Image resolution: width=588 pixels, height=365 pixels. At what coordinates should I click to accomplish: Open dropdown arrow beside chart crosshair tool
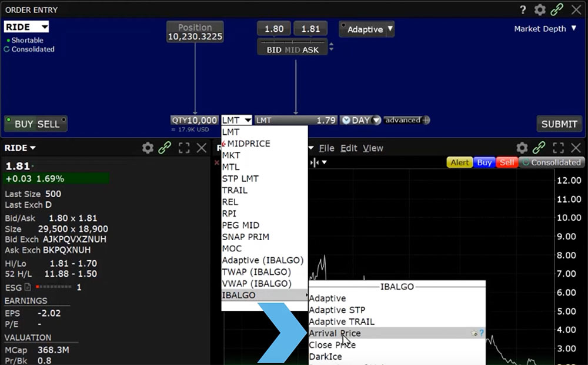click(x=325, y=162)
